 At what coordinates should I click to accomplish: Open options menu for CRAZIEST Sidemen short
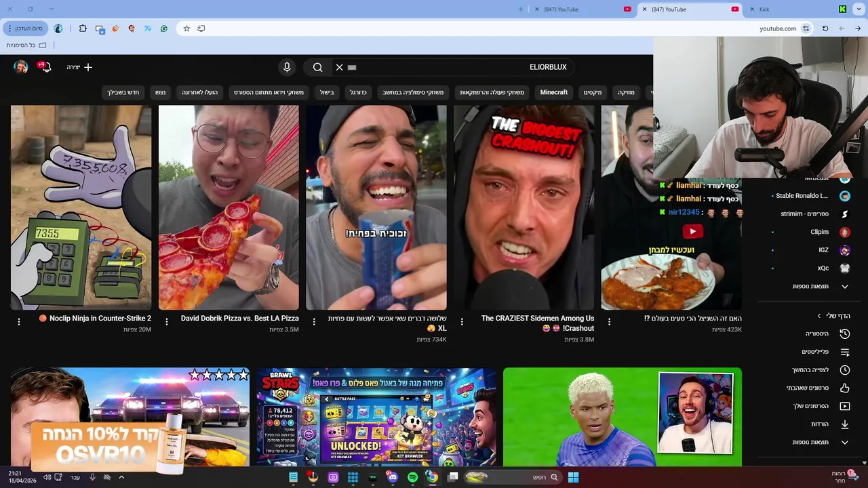click(x=462, y=322)
